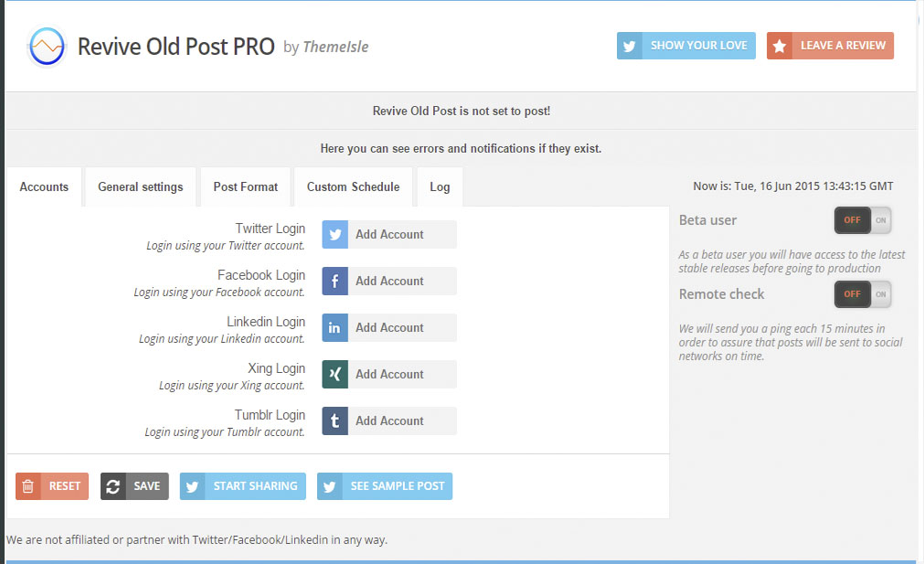Screen dimensions: 924x564
Task: Click the Twitter icon beside Twitter Login
Action: pyautogui.click(x=335, y=235)
